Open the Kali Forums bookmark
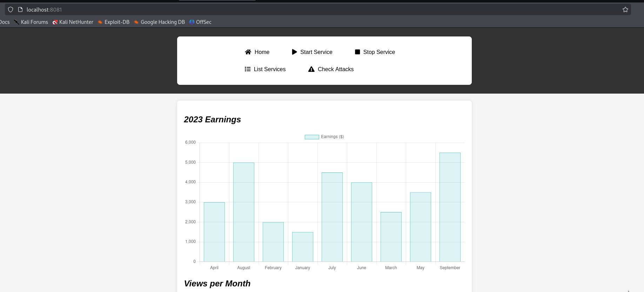The width and height of the screenshot is (644, 292). tap(31, 22)
